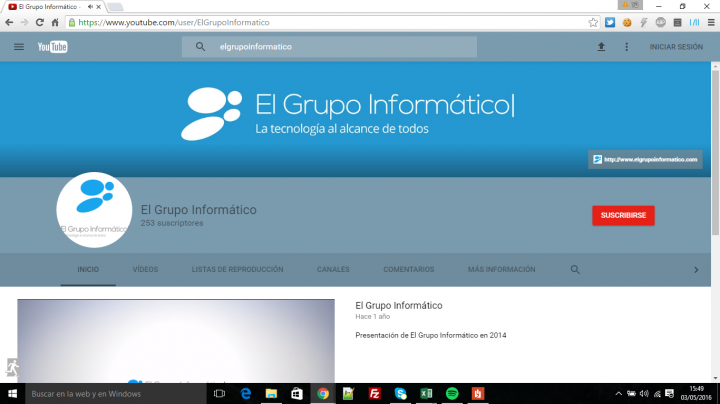Focus the YouTube search field with elgrupoinformatico
720x404 pixels.
click(x=329, y=47)
